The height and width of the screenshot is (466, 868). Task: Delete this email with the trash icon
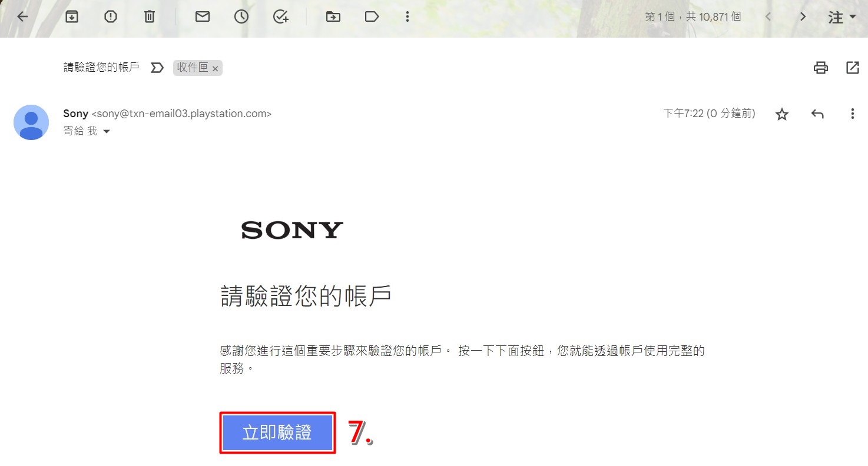coord(150,16)
